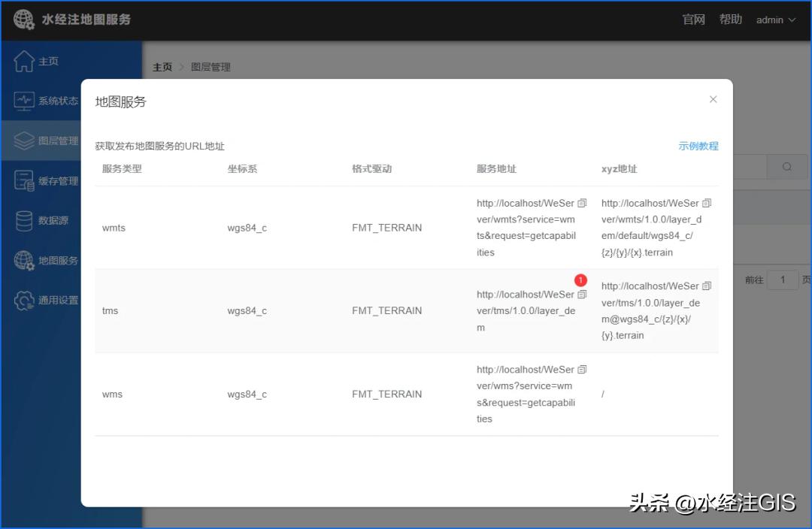The height and width of the screenshot is (529, 812).
Task: Close the 地图服务 dialog
Action: [x=713, y=98]
